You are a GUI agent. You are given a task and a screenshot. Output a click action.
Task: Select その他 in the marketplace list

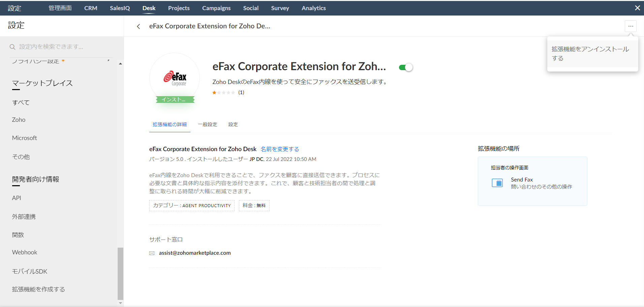(x=21, y=157)
